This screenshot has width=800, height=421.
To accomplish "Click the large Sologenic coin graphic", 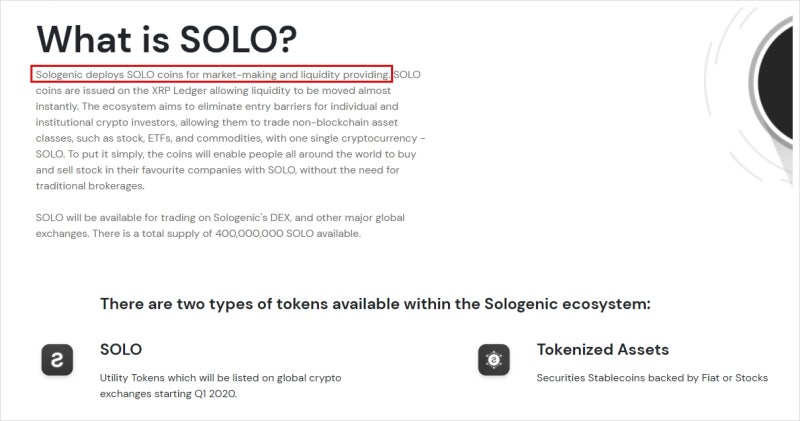I will [x=776, y=84].
